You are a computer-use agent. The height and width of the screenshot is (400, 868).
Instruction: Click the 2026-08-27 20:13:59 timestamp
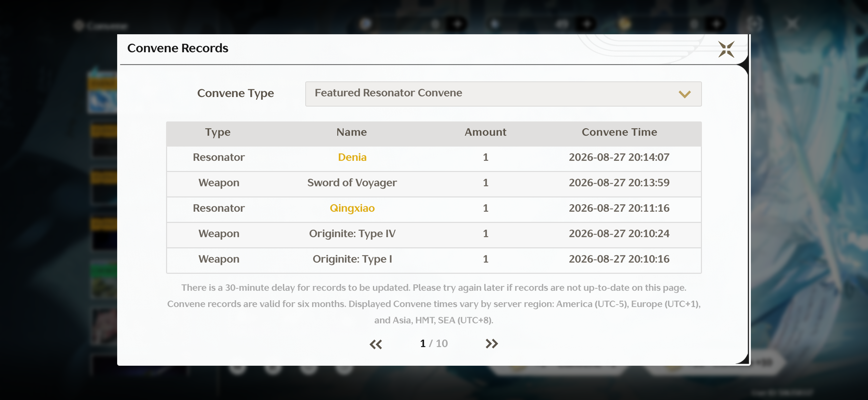[x=619, y=183]
